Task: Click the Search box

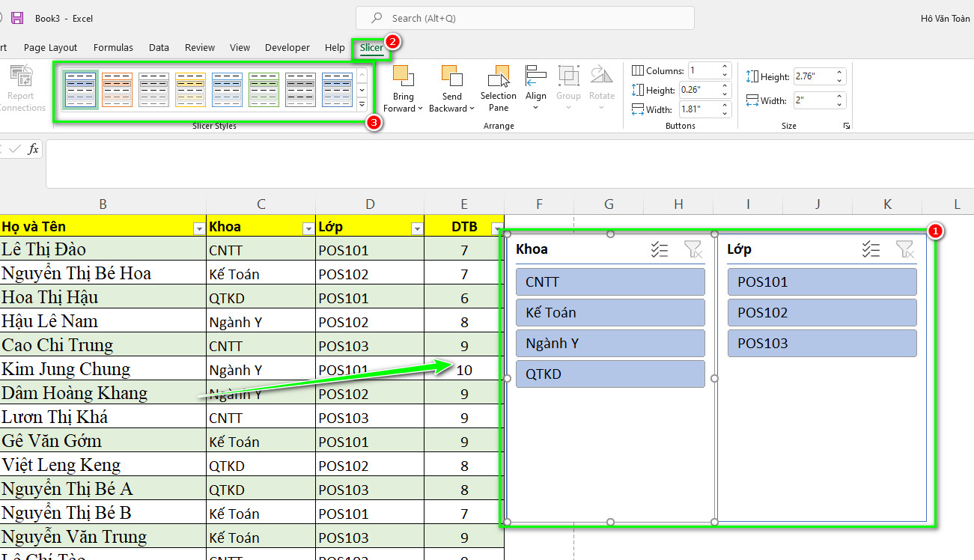Action: [x=525, y=18]
